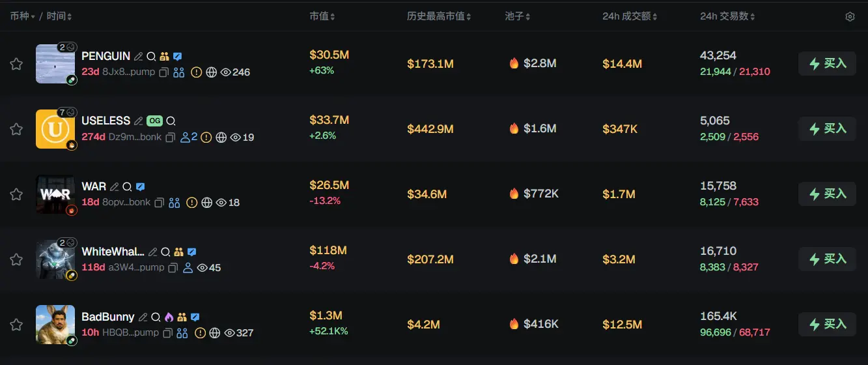Click the yellow people icon next to PENGUIN
Viewport: 868px width, 365px height.
click(164, 57)
